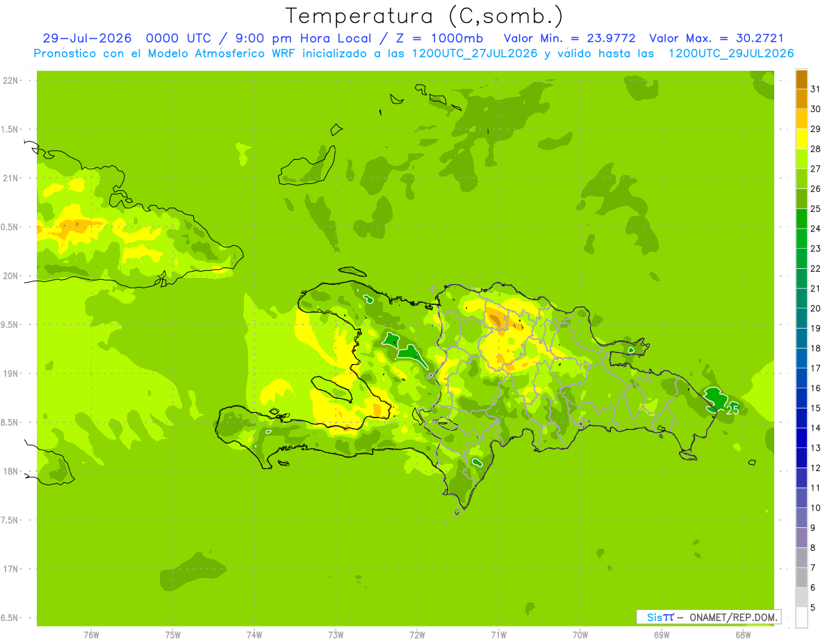The width and height of the screenshot is (834, 644).
Task: Click the 'SisTT – ONAMET/REP.DOM.' credit label
Action: pyautogui.click(x=709, y=617)
